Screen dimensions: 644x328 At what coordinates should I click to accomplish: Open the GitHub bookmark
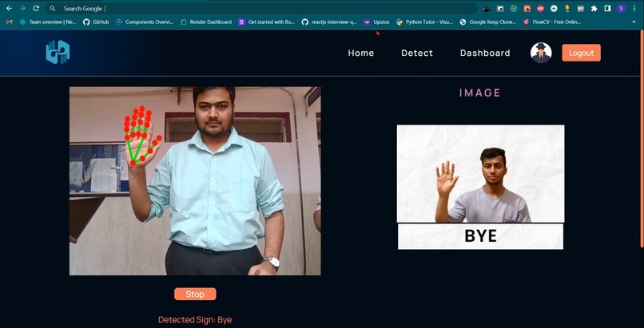(96, 22)
